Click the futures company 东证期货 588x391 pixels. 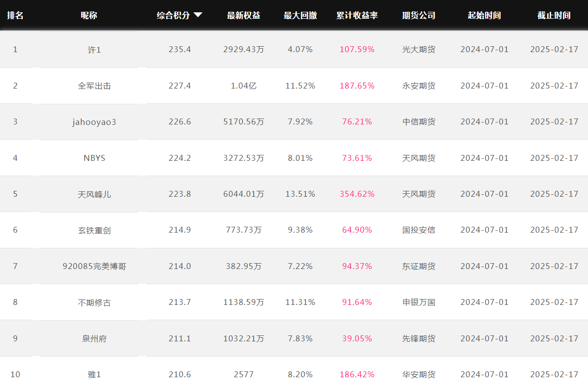(x=419, y=267)
